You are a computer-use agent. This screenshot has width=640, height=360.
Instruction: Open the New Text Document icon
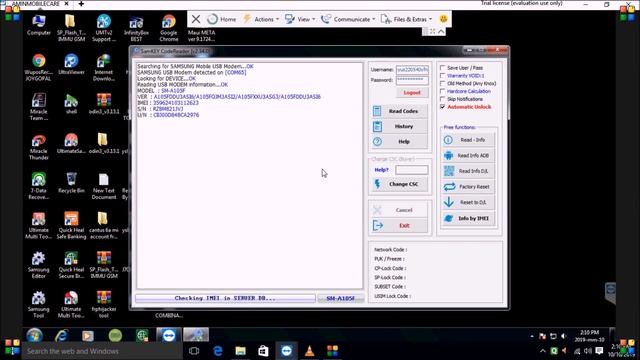pyautogui.click(x=104, y=186)
